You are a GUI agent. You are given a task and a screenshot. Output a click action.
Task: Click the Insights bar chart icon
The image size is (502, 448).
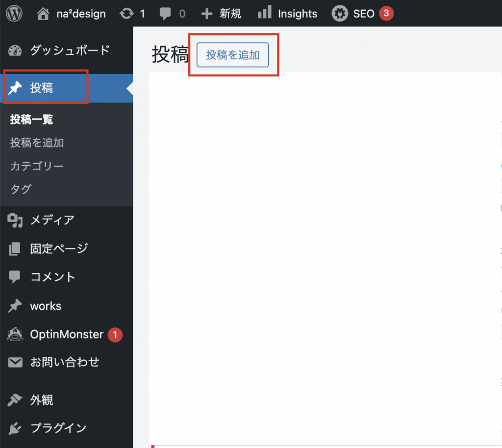coord(264,13)
